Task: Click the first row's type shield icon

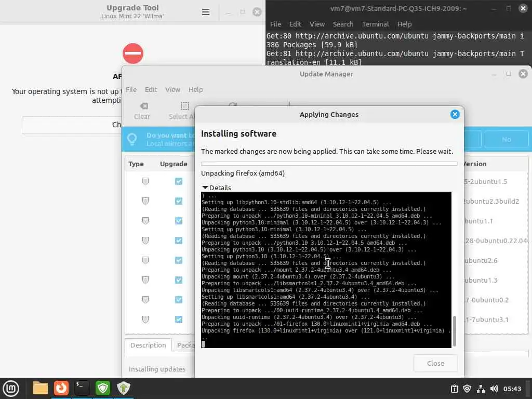Action: [x=145, y=181]
